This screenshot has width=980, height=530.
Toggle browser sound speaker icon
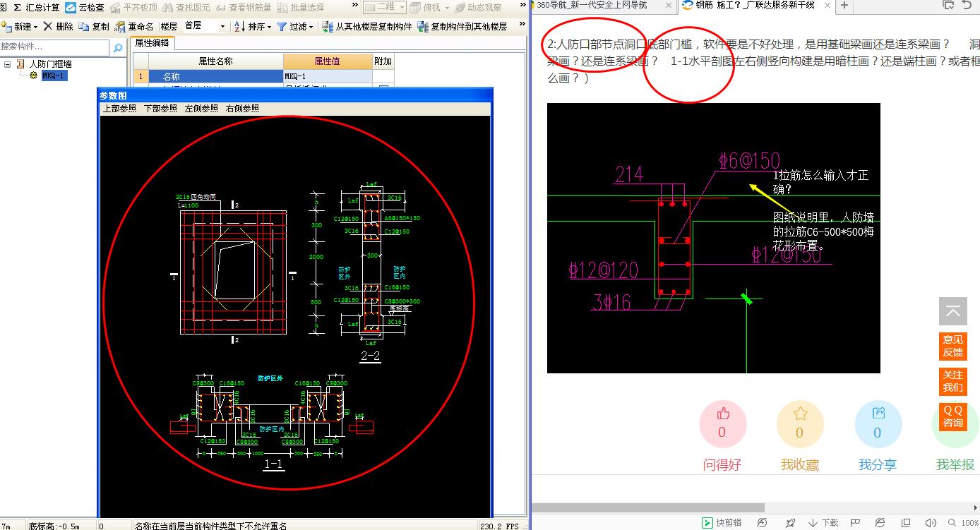click(x=931, y=523)
